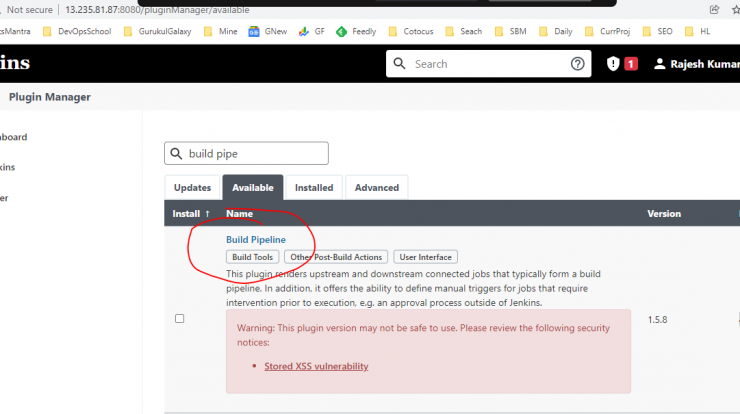Viewport: 740px width, 414px height.
Task: Focus the Jenkins top Search field
Action: click(488, 64)
